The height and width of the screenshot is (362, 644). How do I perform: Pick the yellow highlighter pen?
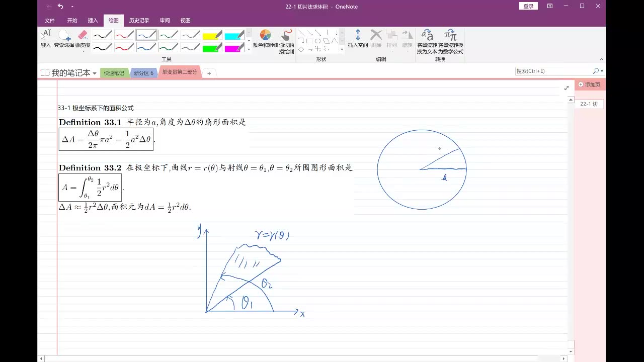[x=212, y=35]
